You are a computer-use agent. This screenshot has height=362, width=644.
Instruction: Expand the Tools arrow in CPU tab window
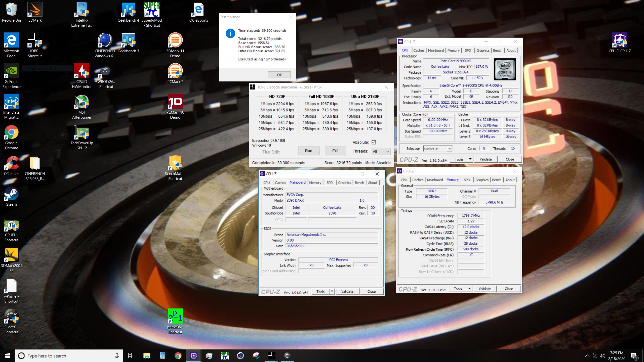click(x=470, y=159)
